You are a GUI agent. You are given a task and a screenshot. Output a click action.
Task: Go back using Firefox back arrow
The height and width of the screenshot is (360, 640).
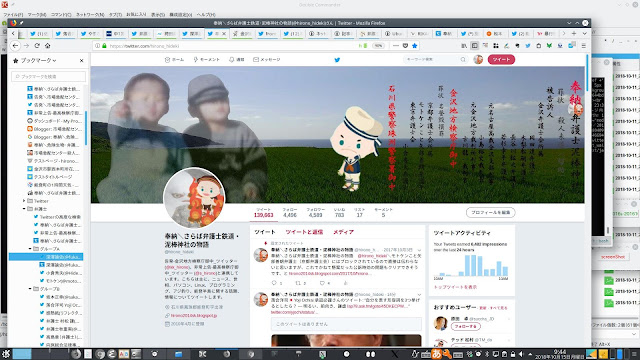(x=15, y=46)
